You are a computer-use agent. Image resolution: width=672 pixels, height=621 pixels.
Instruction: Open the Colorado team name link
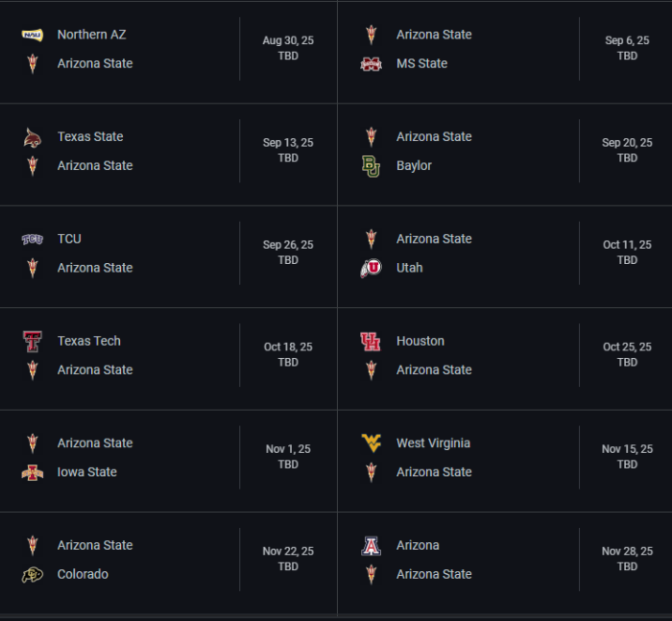click(83, 574)
